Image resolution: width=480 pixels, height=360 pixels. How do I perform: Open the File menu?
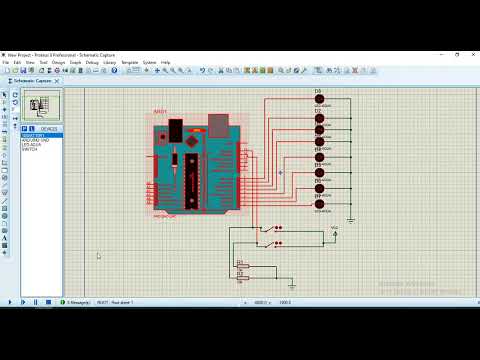coord(6,62)
